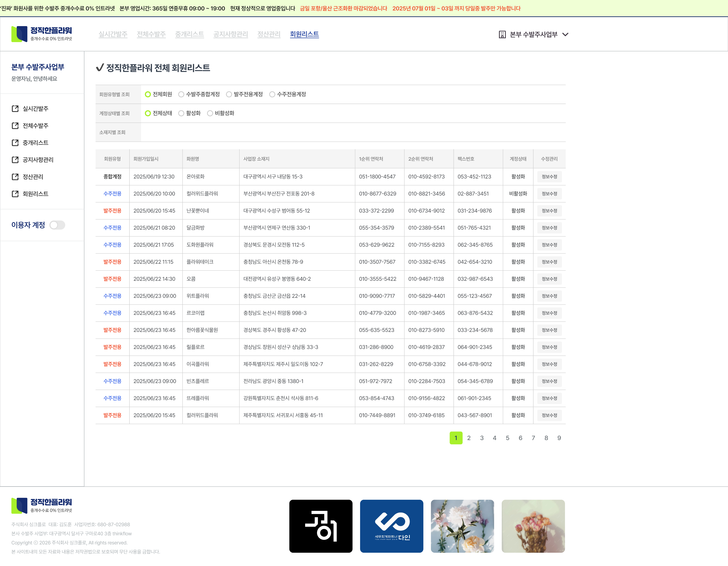Click the 전체수발주 sidebar external-link icon
This screenshot has width=728, height=566.
click(x=15, y=126)
